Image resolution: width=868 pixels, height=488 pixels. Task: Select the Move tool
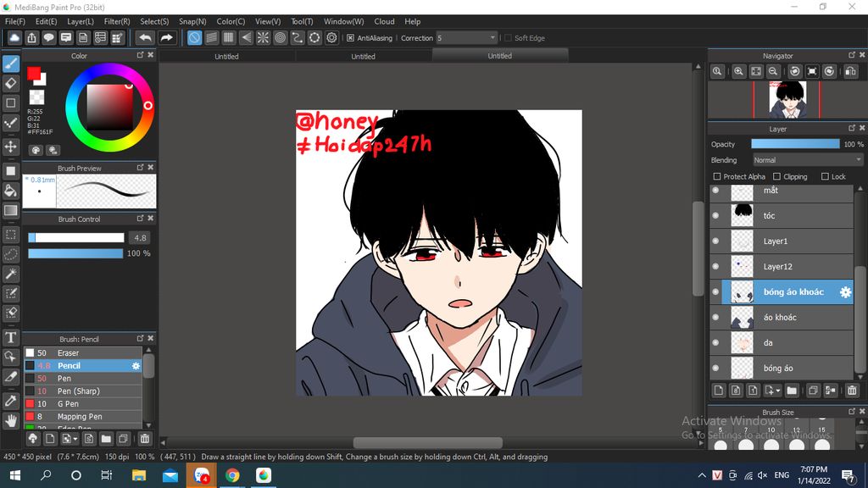tap(10, 147)
